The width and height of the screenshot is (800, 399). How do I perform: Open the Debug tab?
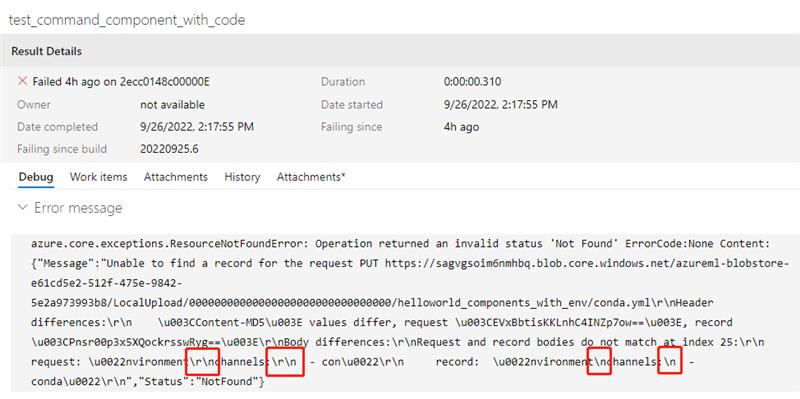[36, 177]
